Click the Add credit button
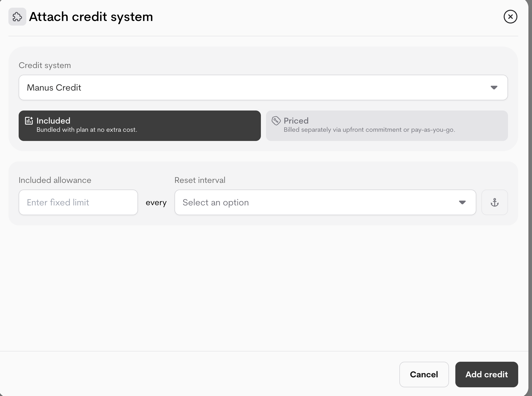Image resolution: width=532 pixels, height=396 pixels. 486,374
